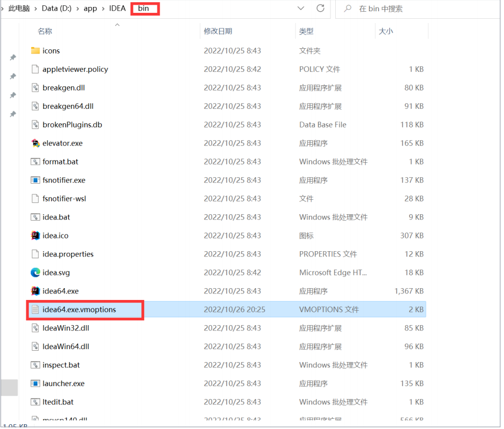Select the ltedit.bat file icon
Image resolution: width=504 pixels, height=429 pixels.
(x=35, y=402)
